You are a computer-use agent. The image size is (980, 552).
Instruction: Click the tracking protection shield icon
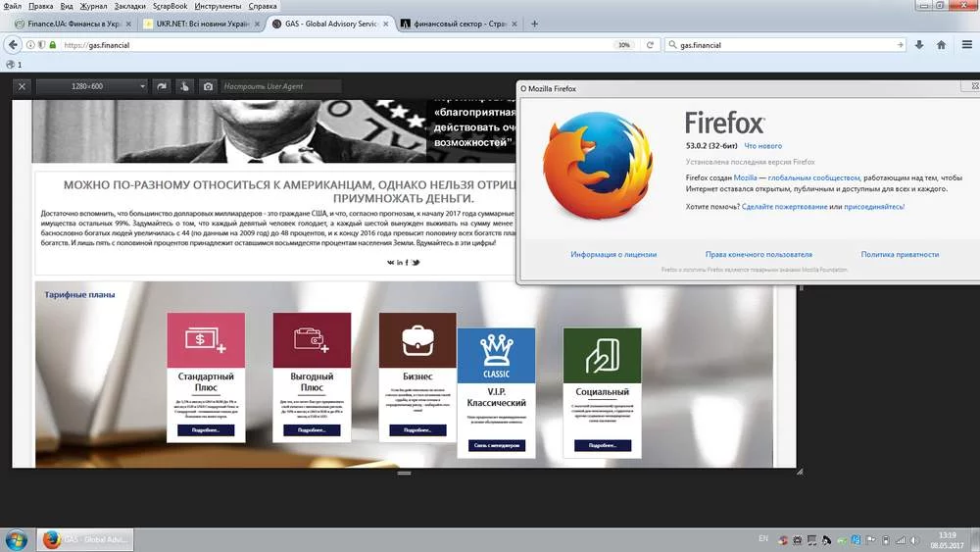(42, 45)
